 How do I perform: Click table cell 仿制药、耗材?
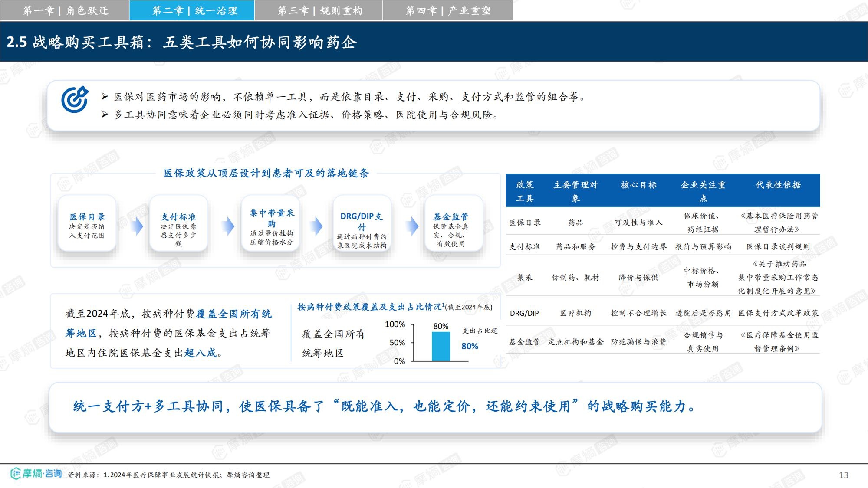click(575, 278)
